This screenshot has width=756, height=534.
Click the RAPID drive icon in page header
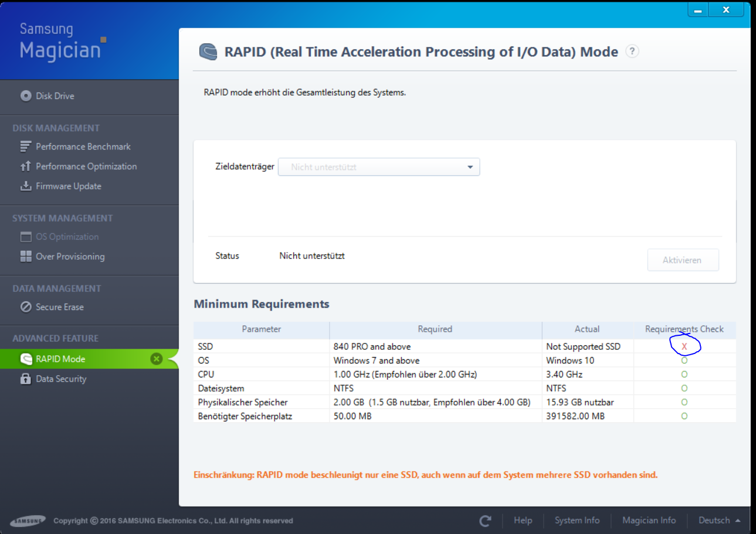tap(208, 52)
